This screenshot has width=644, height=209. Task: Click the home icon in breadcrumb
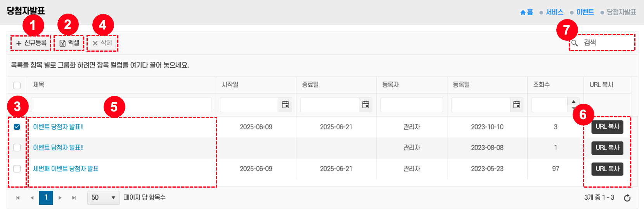(x=523, y=12)
